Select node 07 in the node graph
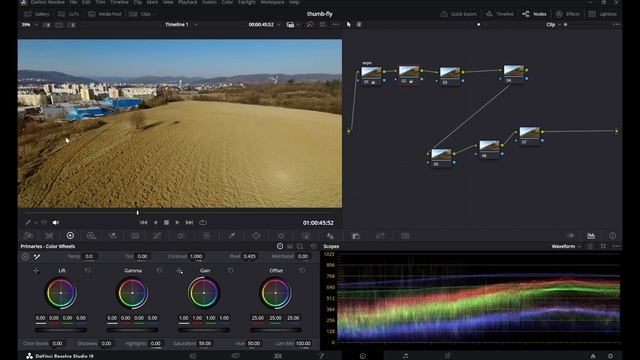 [x=529, y=136]
